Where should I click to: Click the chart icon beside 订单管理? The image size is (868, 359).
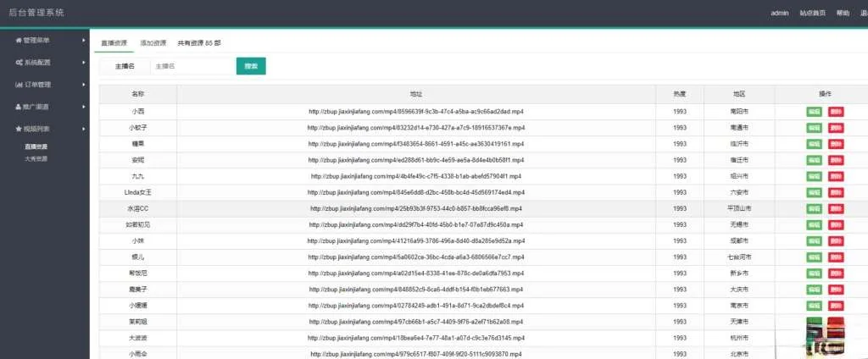click(19, 85)
